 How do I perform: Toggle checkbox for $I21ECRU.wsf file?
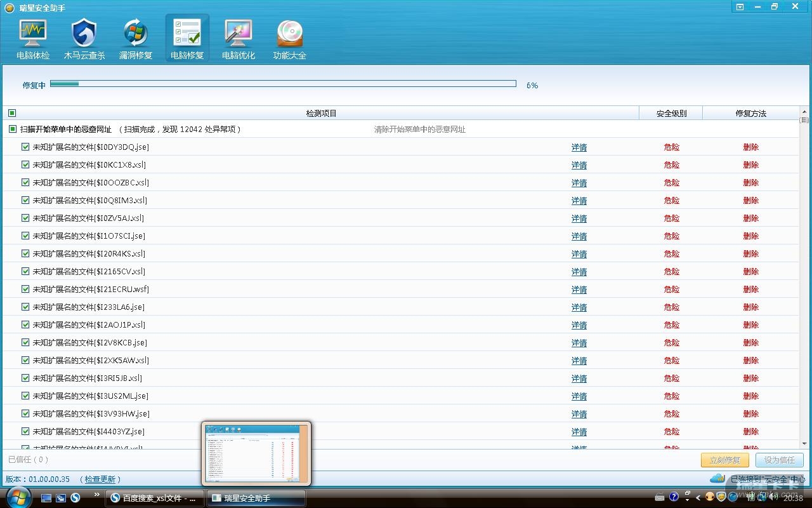tap(25, 289)
